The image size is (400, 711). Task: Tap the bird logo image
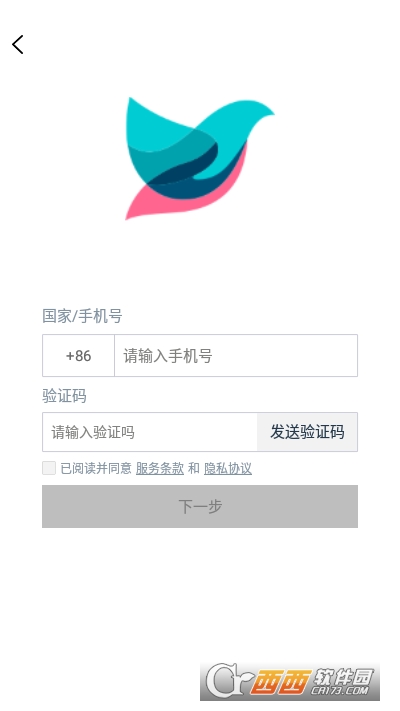200,158
